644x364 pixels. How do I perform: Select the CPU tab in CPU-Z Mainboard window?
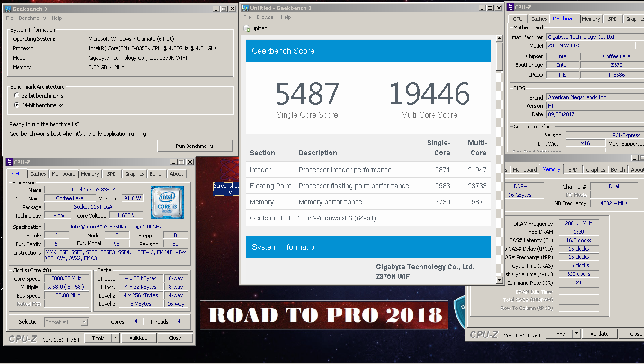518,19
